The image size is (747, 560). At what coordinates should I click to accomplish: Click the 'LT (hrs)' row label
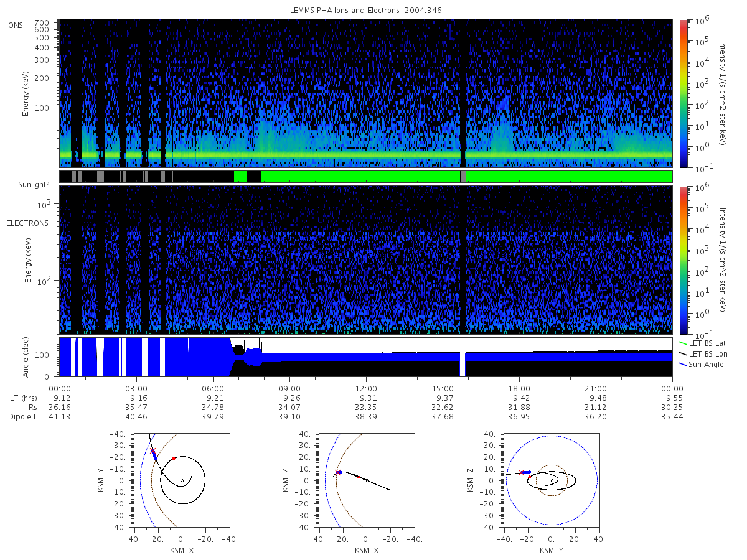pos(25,397)
